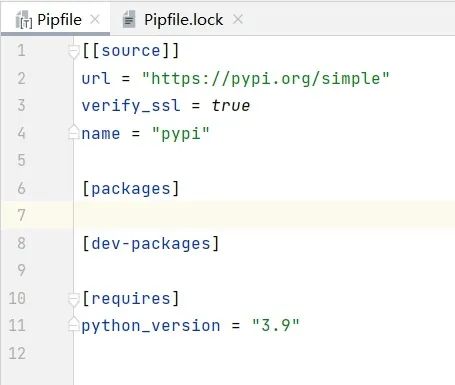This screenshot has width=455, height=385.
Task: Click the "pypi" name value
Action: tap(180, 134)
